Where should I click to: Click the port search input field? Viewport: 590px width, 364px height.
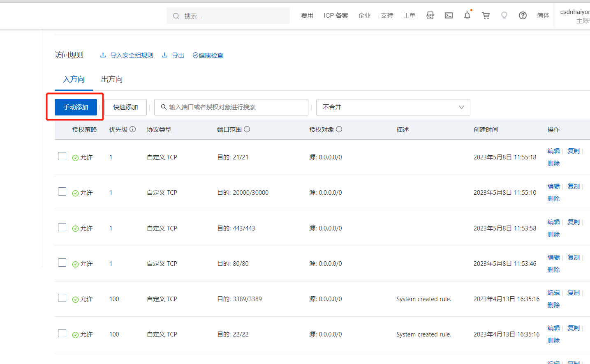point(230,107)
